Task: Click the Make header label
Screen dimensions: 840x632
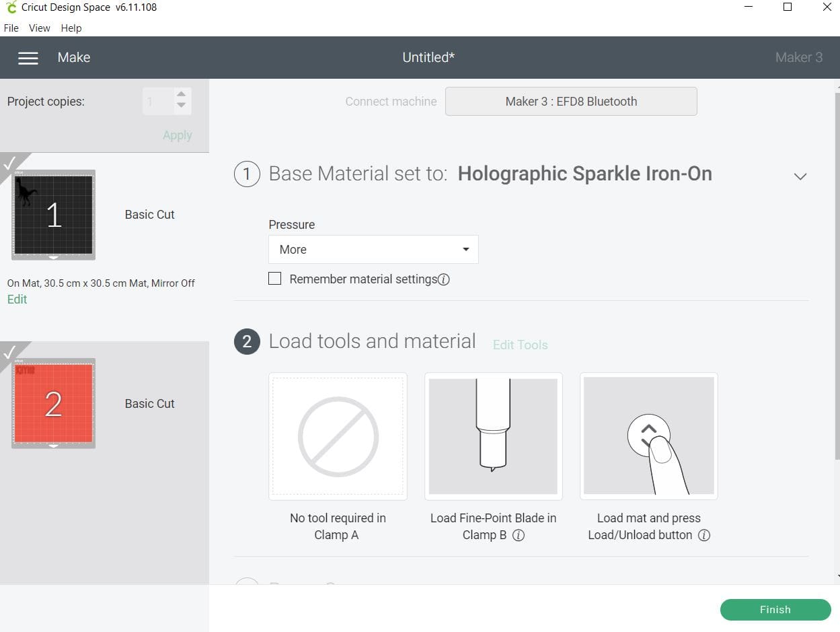Action: click(74, 58)
